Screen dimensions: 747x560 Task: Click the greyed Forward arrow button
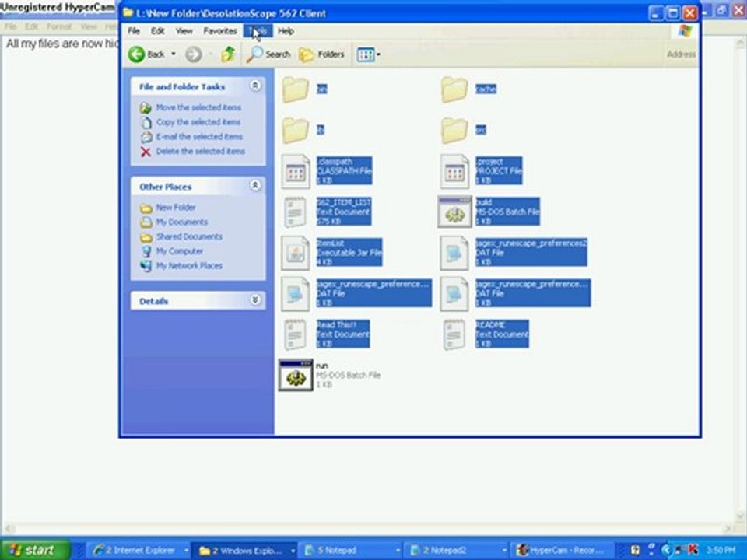[x=193, y=54]
